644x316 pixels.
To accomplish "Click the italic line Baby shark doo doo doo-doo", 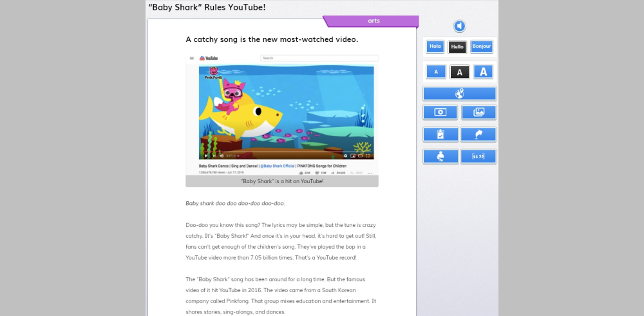I will point(235,203).
